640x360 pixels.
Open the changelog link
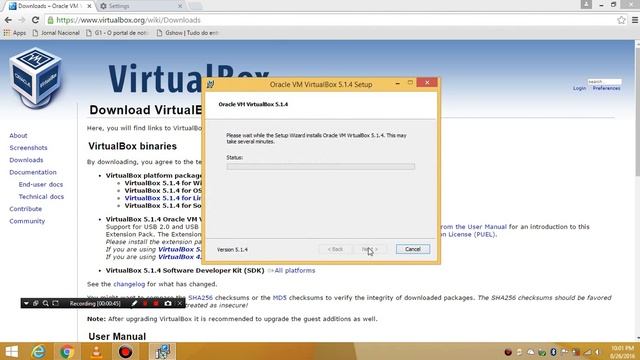[x=129, y=284]
